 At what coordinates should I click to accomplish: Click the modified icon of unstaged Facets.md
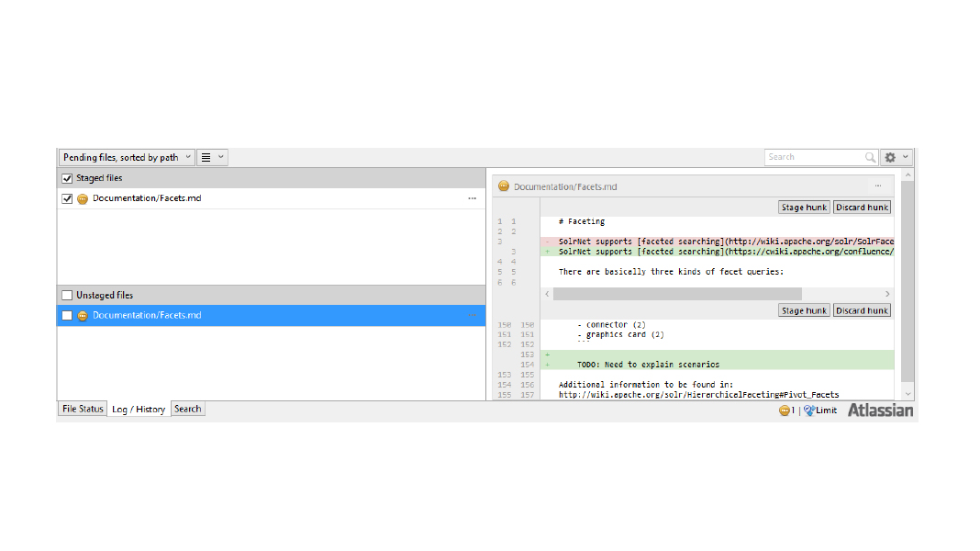pos(83,316)
